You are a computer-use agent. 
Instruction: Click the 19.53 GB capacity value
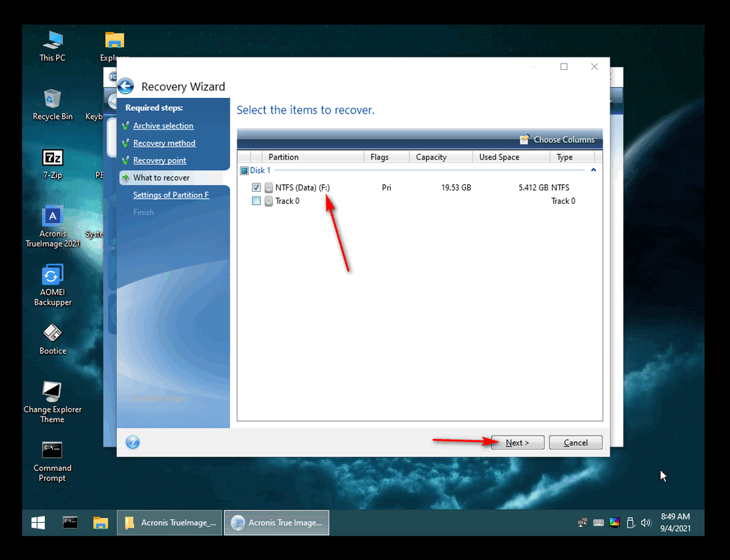click(x=456, y=188)
